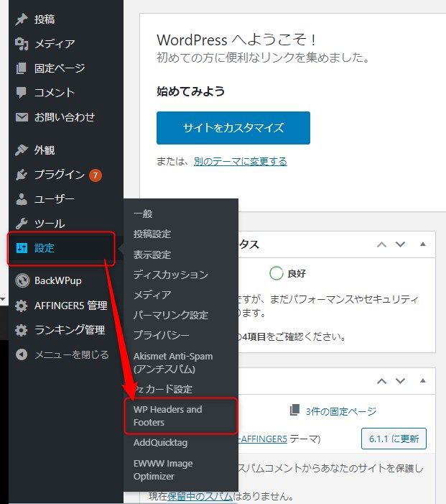Viewport: 446px width, 504px height.
Task: Click the media icon beside メディア
Action: pyautogui.click(x=22, y=44)
